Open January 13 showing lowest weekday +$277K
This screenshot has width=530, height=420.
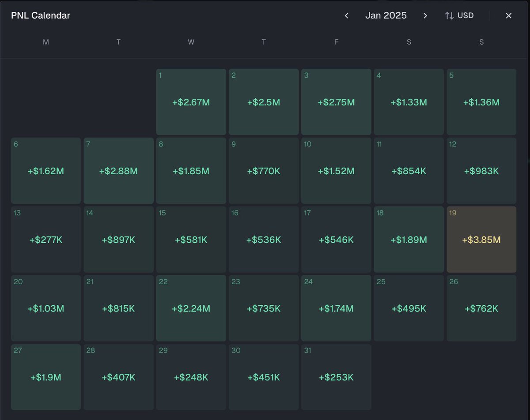pos(45,239)
